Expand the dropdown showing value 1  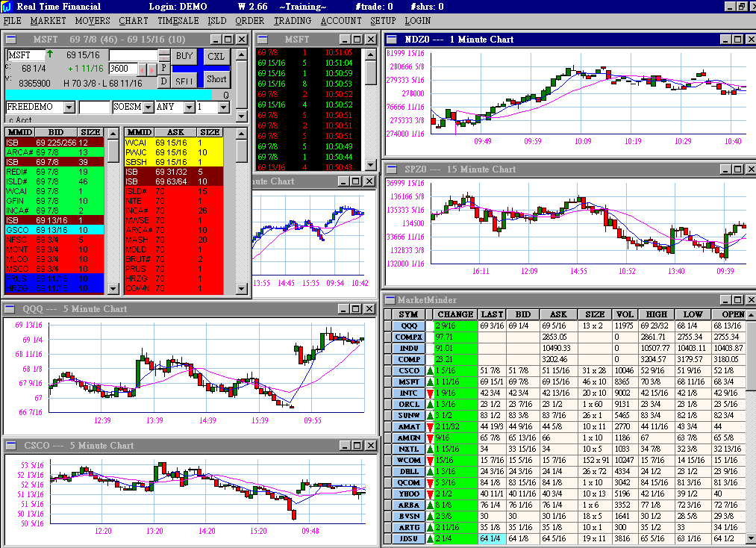pos(223,107)
